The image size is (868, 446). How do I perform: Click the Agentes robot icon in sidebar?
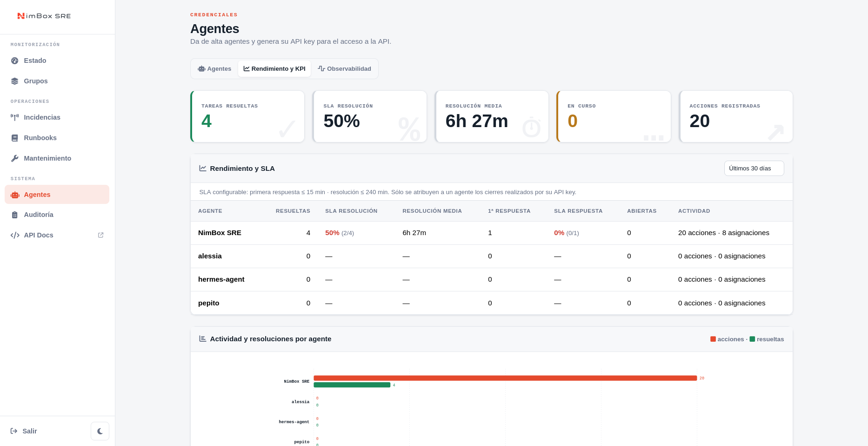coord(15,195)
